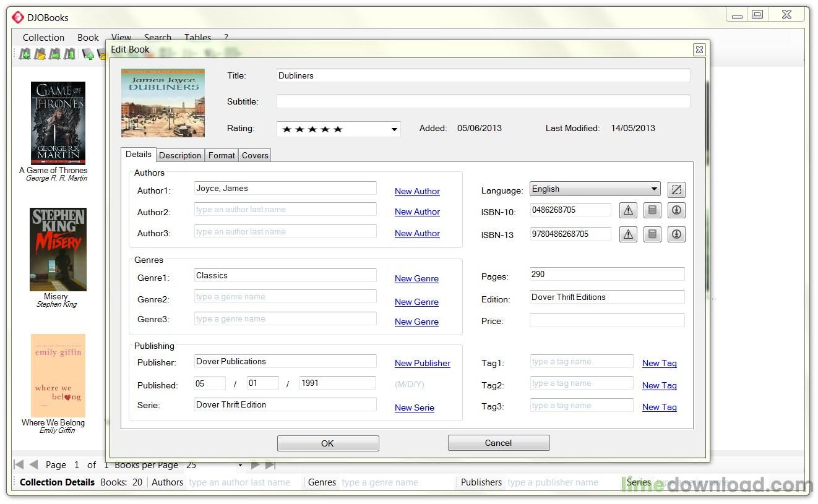Click New Genre link for Genre3
Screen dimensions: 818x504
(x=416, y=322)
